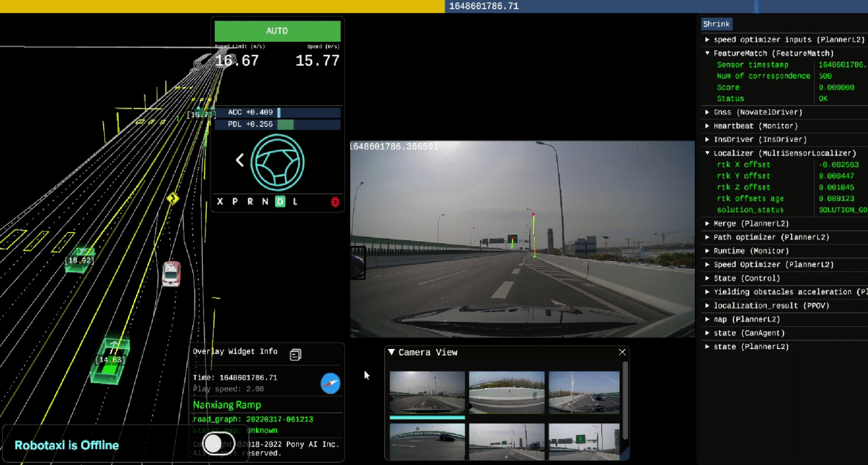
Task: Click the left turn arrow indicator
Action: pyautogui.click(x=240, y=160)
